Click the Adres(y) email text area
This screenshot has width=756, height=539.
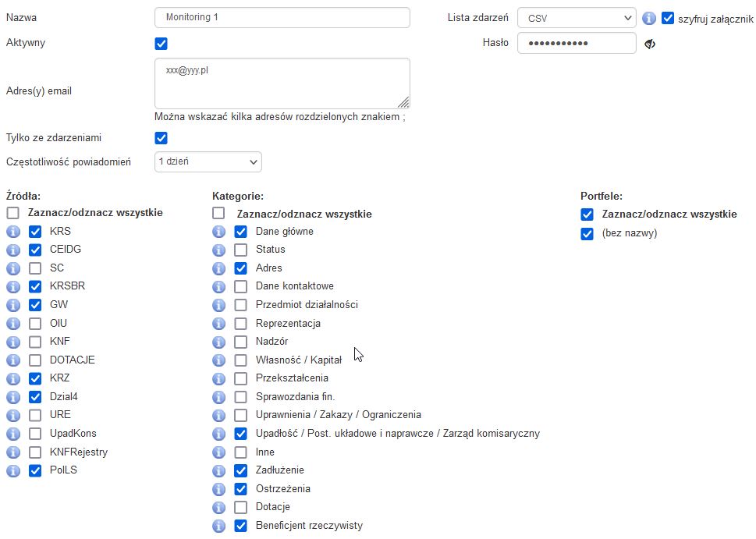coord(282,83)
